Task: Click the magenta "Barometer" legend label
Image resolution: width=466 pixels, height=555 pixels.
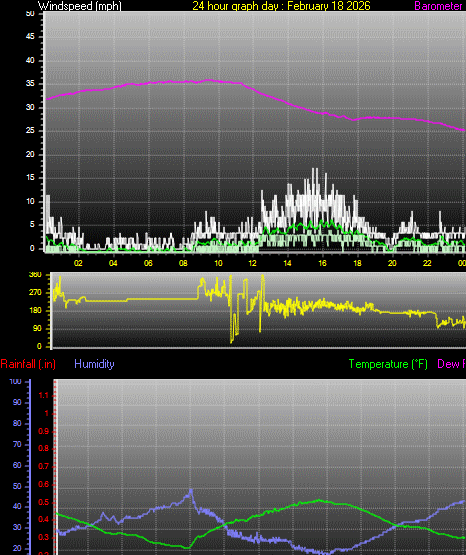Action: tap(438, 6)
